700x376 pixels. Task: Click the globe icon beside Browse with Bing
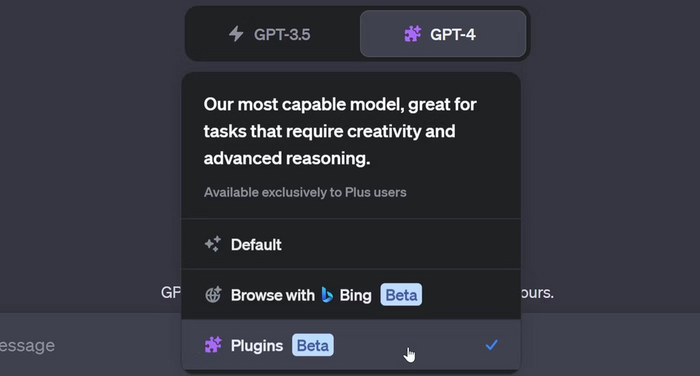click(213, 295)
